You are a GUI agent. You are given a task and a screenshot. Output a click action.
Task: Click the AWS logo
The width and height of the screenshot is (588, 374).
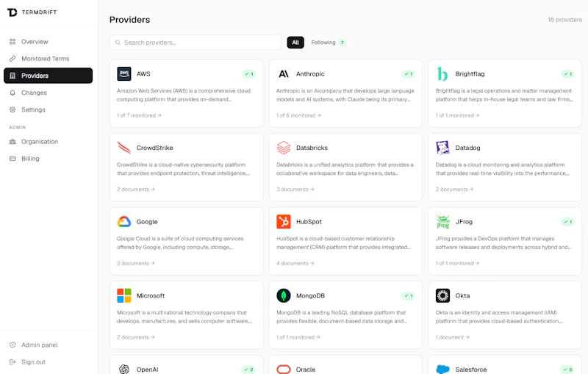124,73
